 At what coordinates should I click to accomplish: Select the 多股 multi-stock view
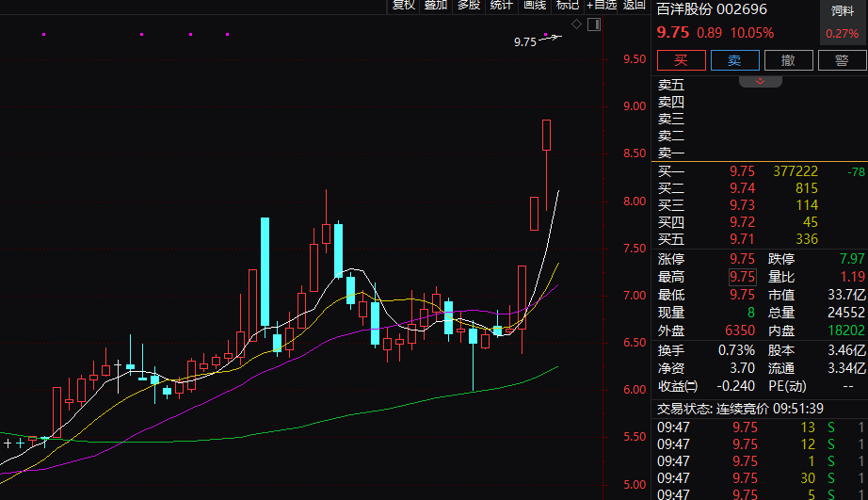(x=468, y=5)
